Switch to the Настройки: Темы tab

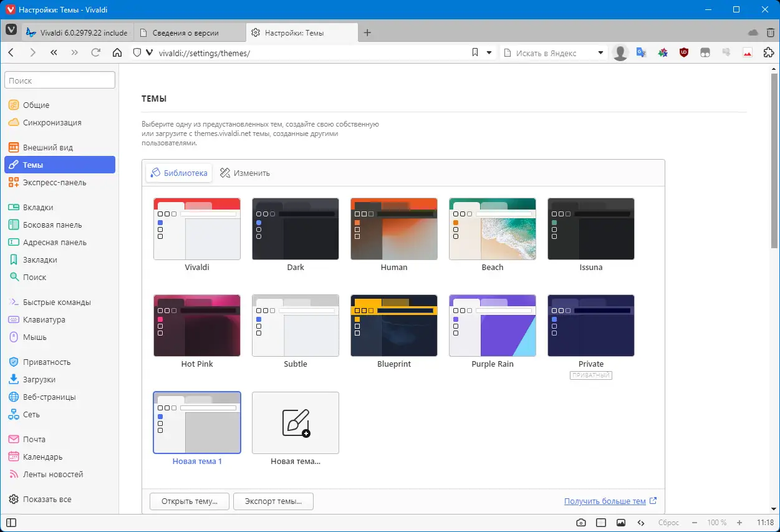pos(302,32)
